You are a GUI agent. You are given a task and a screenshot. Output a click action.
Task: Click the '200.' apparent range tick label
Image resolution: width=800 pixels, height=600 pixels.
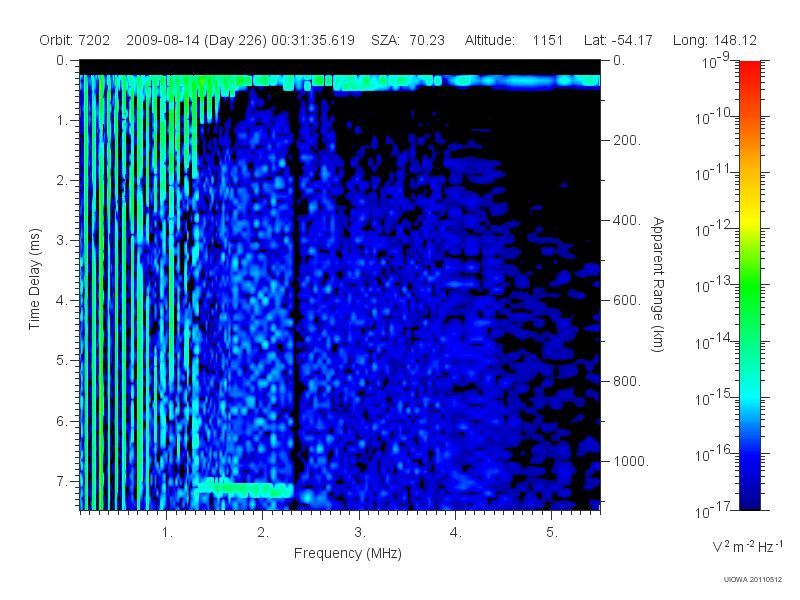[x=627, y=140]
